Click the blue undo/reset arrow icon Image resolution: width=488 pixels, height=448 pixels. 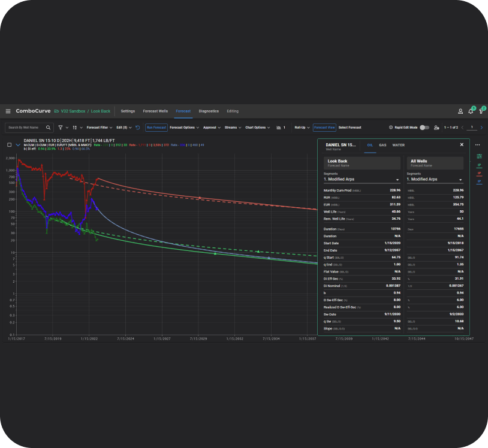(x=137, y=128)
